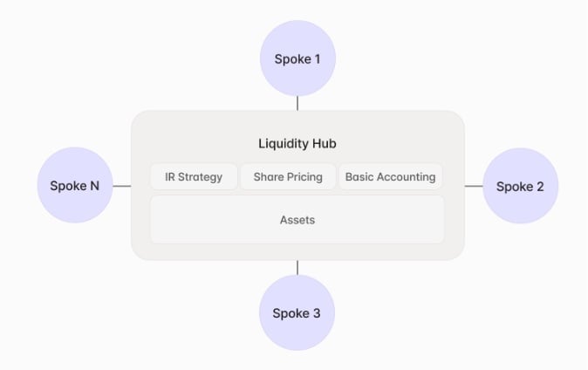Click the connector line below Spoke 1

tap(297, 103)
